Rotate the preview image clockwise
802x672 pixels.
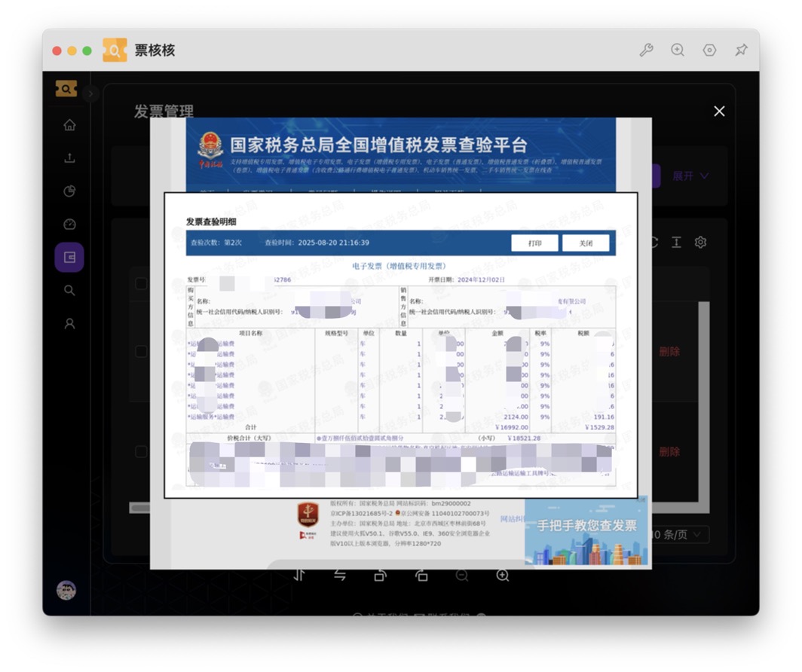click(x=421, y=576)
